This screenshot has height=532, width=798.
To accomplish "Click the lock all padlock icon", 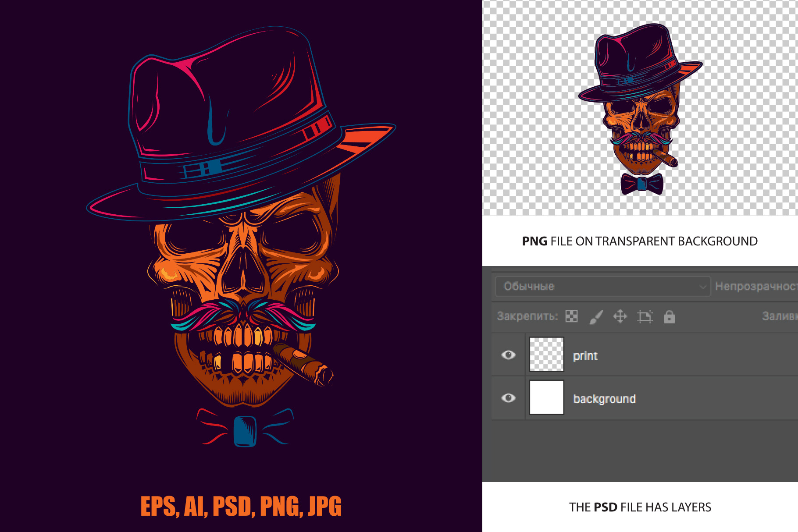I will pyautogui.click(x=669, y=316).
